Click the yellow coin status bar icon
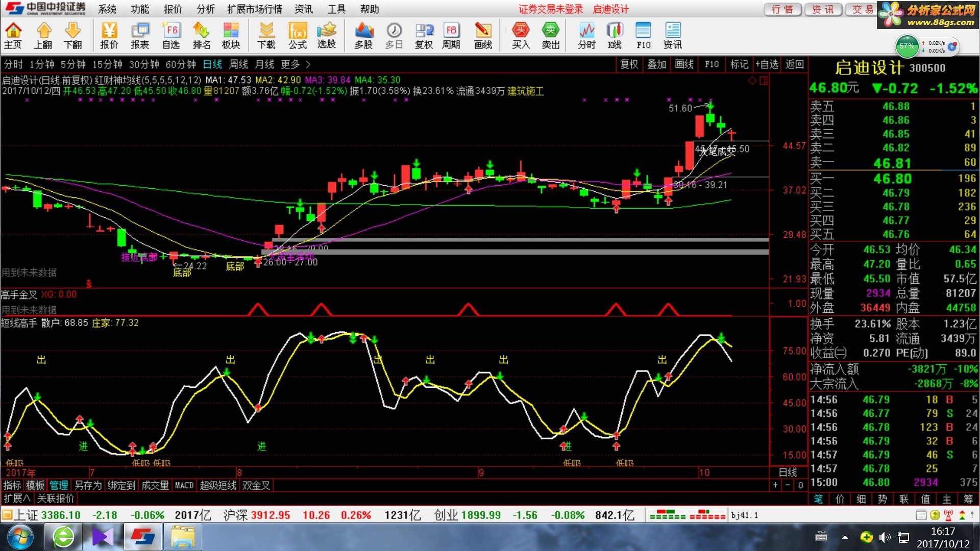 935,515
